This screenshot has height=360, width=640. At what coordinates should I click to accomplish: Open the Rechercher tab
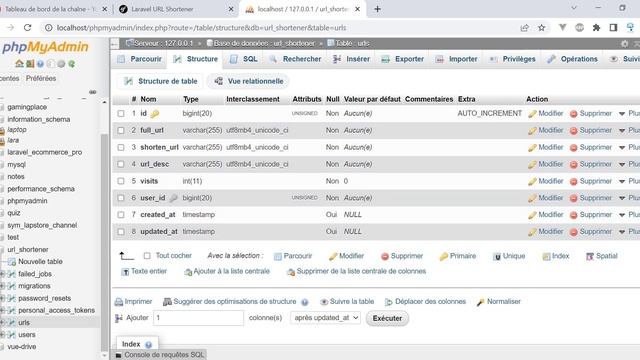click(x=295, y=59)
